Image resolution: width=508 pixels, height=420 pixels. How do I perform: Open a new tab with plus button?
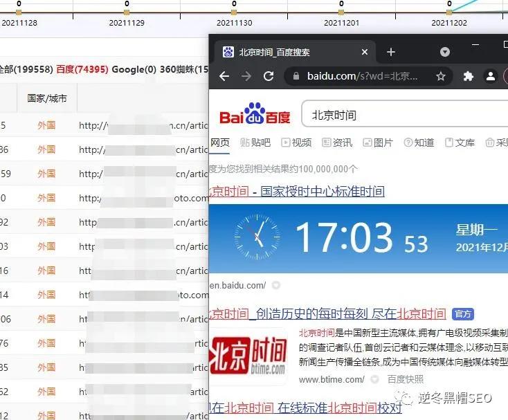pos(391,52)
